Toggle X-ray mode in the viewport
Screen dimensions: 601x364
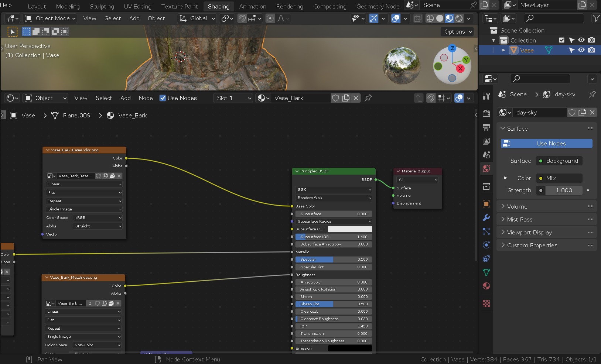pos(418,18)
